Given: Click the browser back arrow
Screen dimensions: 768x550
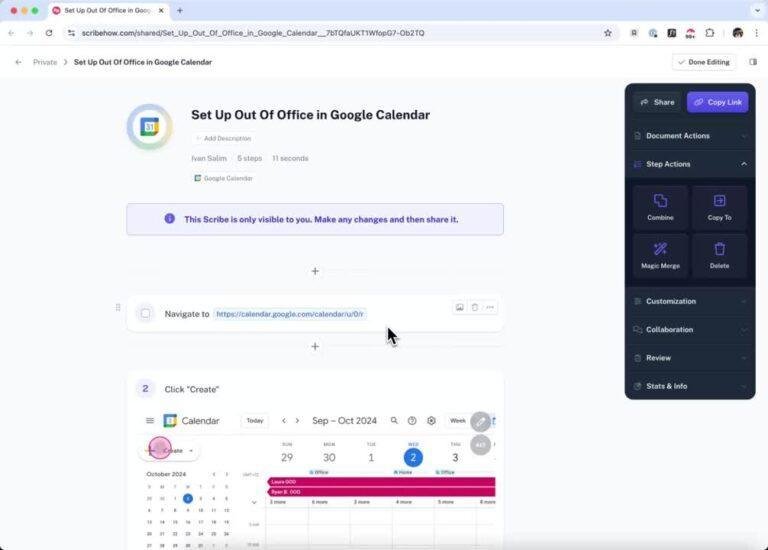Looking at the screenshot, I should [x=11, y=33].
